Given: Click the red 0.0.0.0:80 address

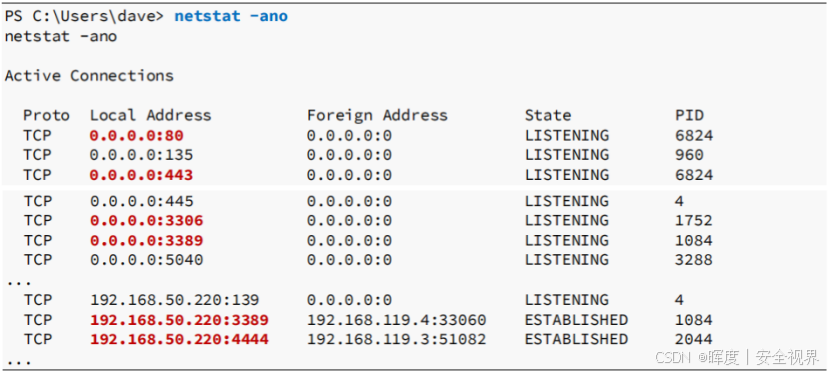Looking at the screenshot, I should (136, 136).
